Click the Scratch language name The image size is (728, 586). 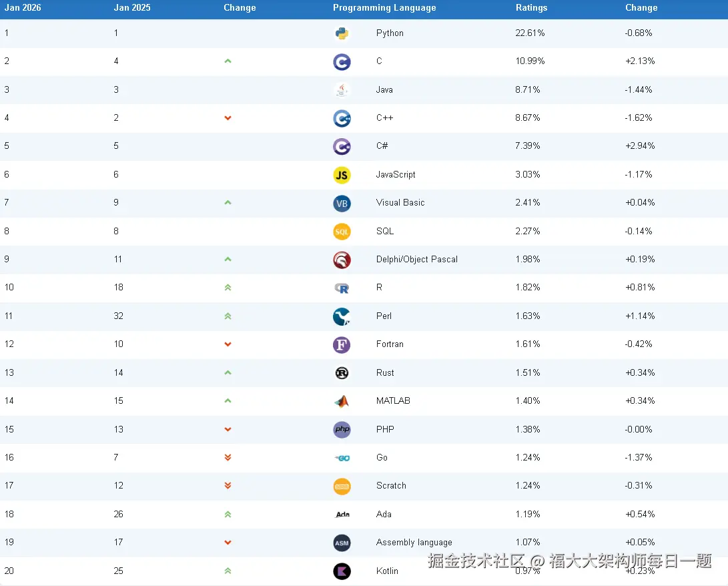click(391, 486)
